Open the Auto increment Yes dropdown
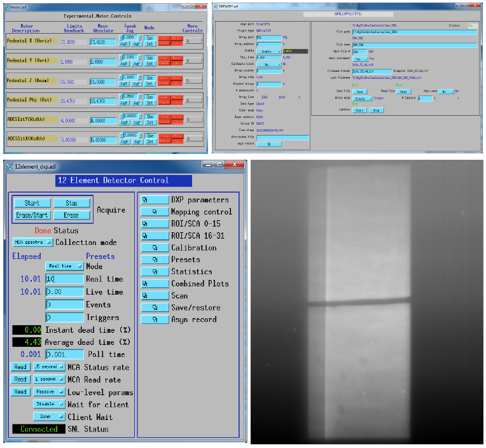Screen dimensions: 486x448 point(360,59)
